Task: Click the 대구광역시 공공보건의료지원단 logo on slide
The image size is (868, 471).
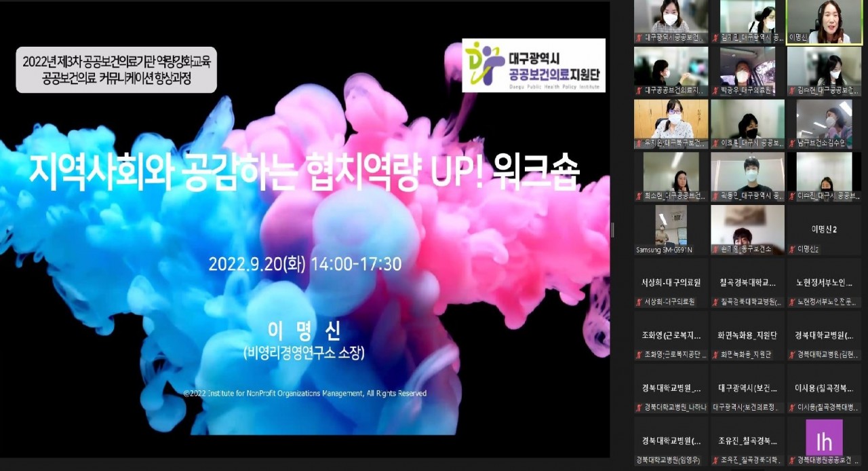Action: click(534, 65)
